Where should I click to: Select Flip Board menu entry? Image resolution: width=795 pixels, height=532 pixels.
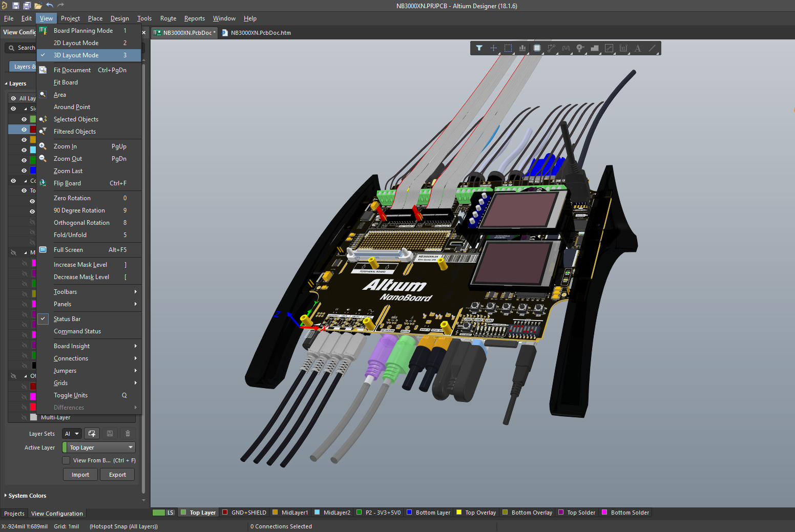pos(89,183)
